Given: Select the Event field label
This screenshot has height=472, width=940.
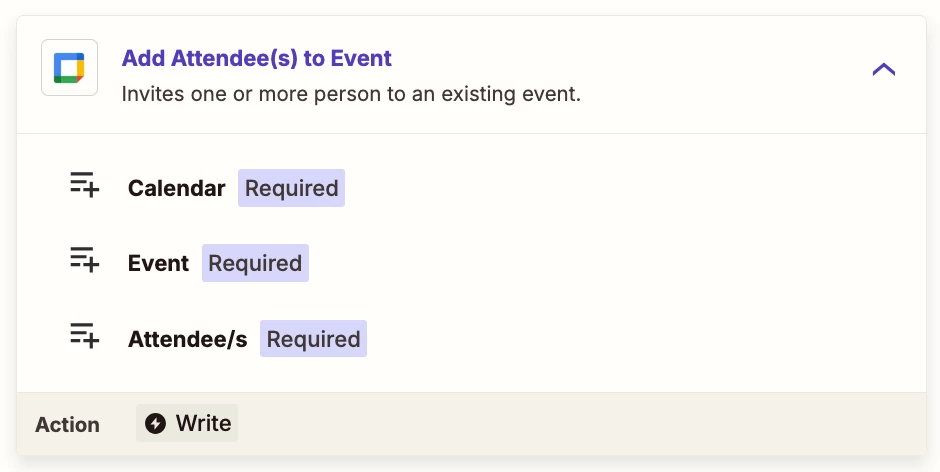Looking at the screenshot, I should (x=158, y=263).
